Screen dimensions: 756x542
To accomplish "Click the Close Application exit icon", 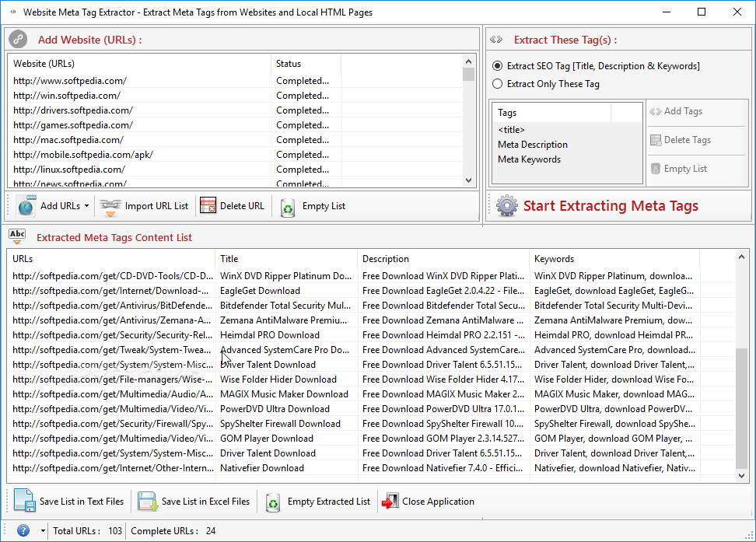I will pos(390,501).
